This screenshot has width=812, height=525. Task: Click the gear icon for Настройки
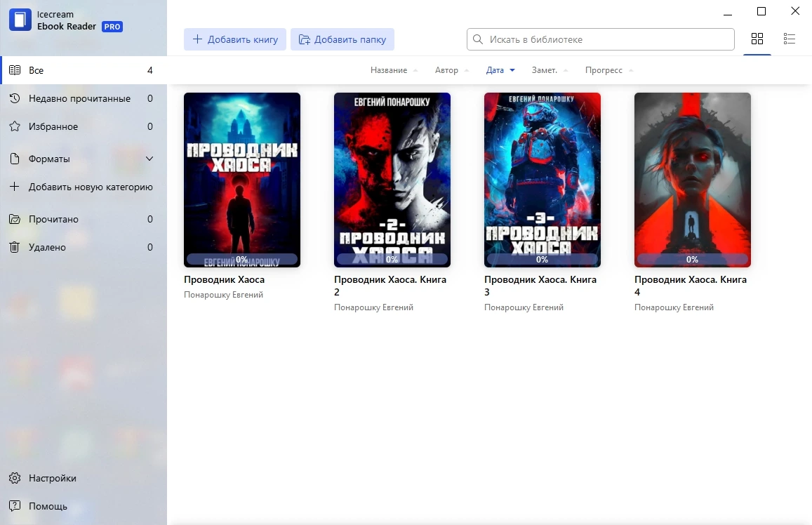click(x=15, y=478)
